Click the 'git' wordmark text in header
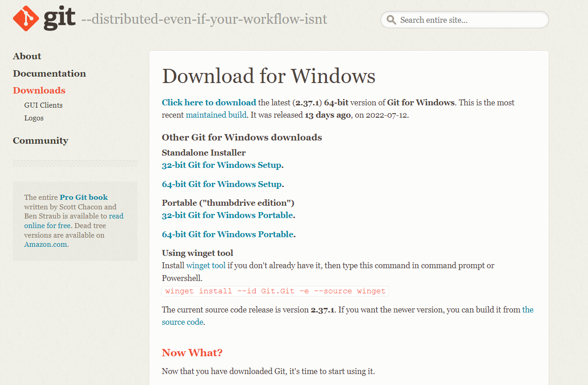 (59, 18)
